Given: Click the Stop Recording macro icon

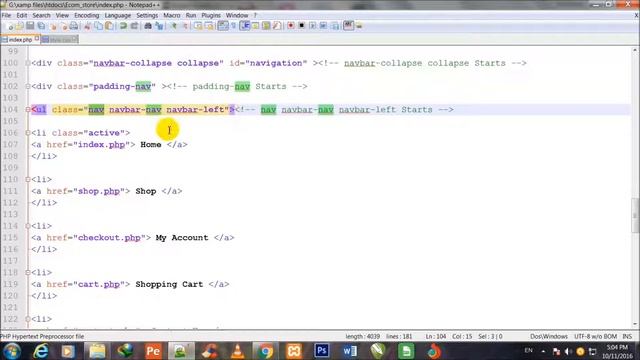Looking at the screenshot, I should coord(302,26).
